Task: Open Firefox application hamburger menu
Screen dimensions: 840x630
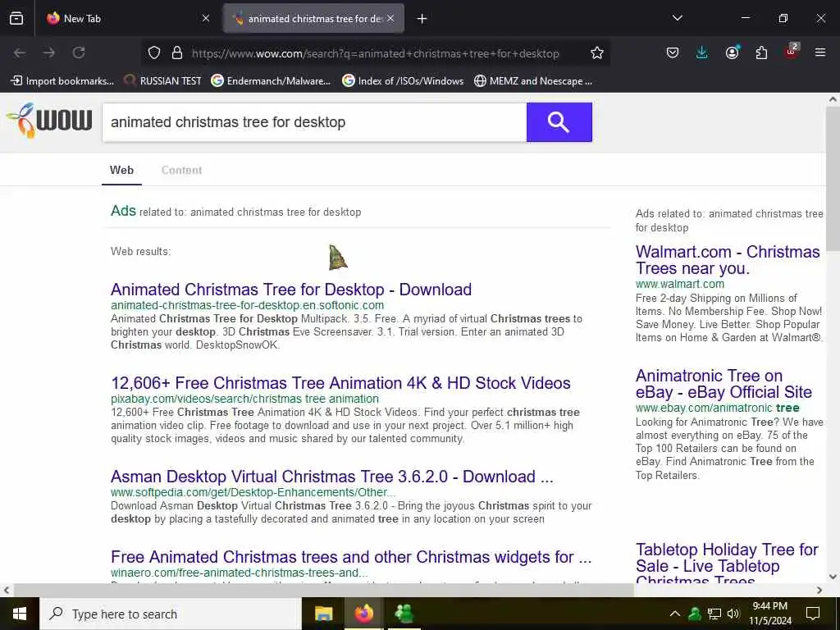Action: point(820,52)
